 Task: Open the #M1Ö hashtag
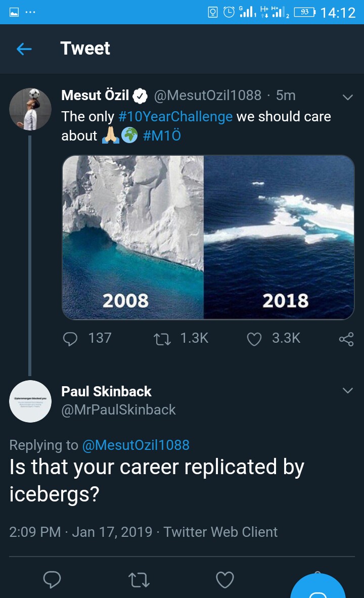click(x=162, y=136)
